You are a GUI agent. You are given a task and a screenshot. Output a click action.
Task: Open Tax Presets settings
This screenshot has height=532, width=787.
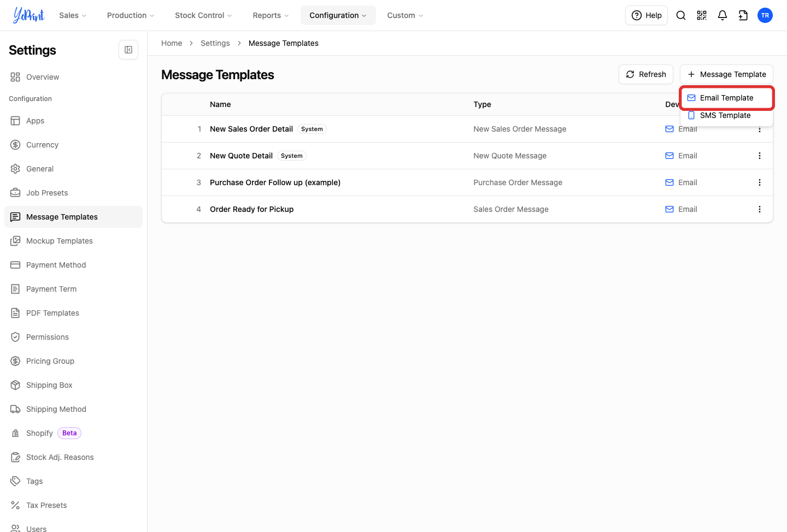[73, 505]
